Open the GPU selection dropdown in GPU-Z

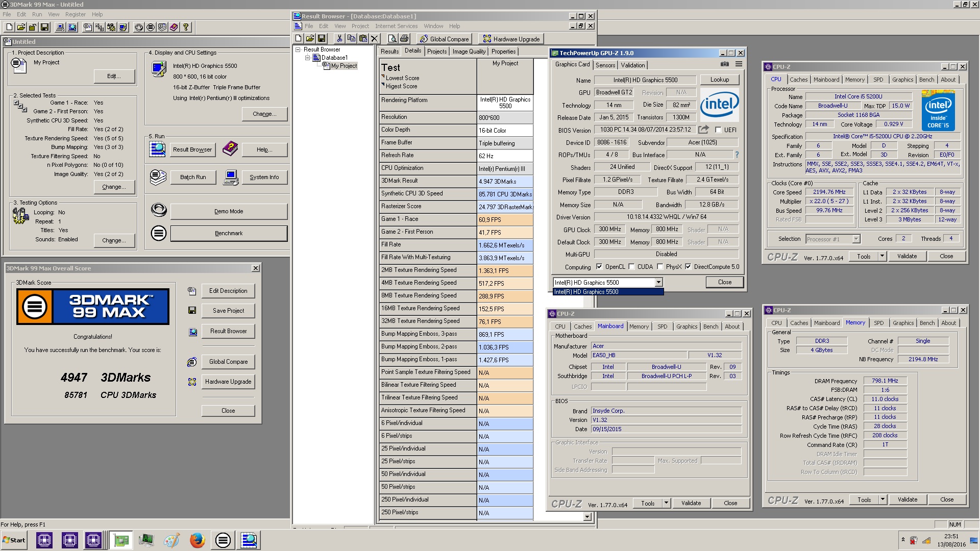658,283
